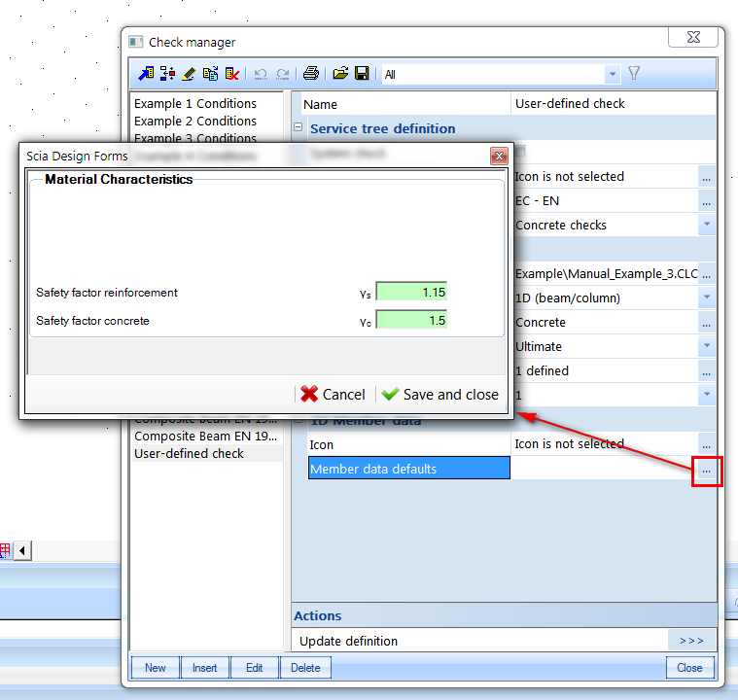Close the Check manager window with X
Image resolution: width=738 pixels, height=700 pixels.
(693, 37)
